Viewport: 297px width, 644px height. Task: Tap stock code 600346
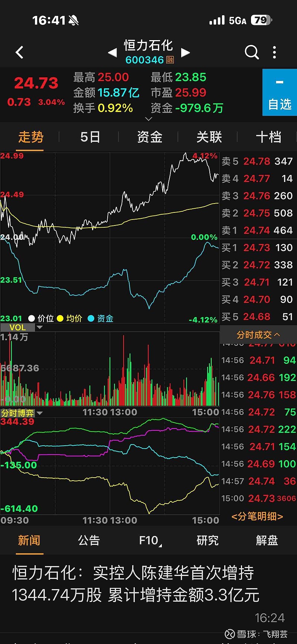[144, 60]
